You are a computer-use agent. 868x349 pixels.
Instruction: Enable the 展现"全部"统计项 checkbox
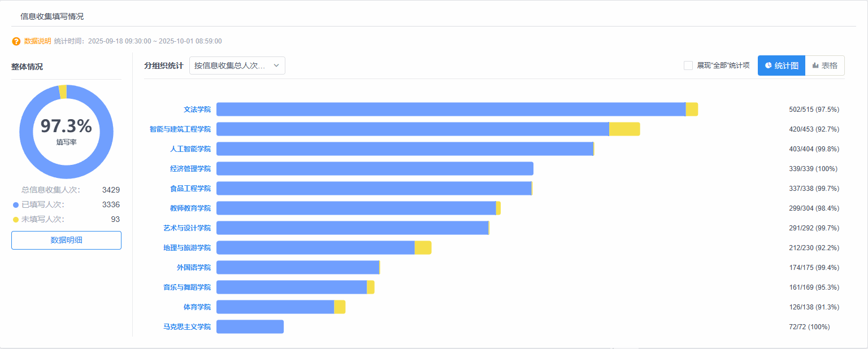click(688, 66)
